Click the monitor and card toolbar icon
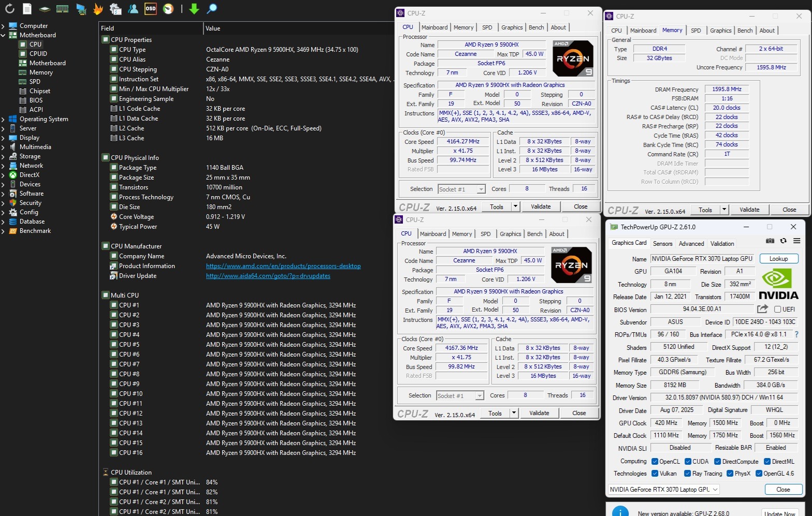 click(x=81, y=9)
